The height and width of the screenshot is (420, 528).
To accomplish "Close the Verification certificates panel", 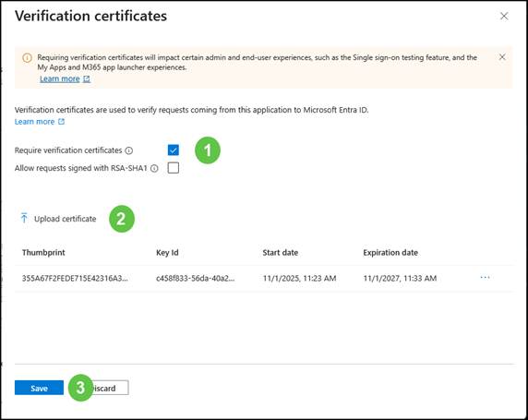I will (504, 16).
